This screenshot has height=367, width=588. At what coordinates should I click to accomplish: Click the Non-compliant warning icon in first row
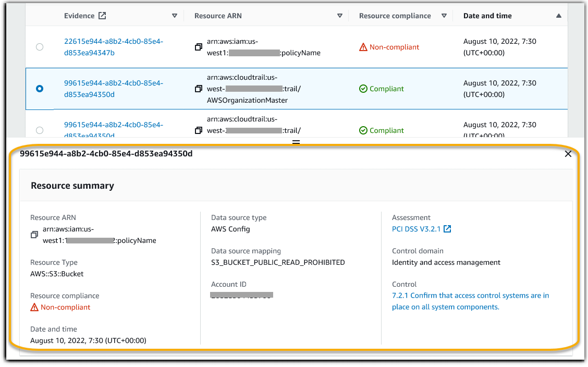coord(363,47)
